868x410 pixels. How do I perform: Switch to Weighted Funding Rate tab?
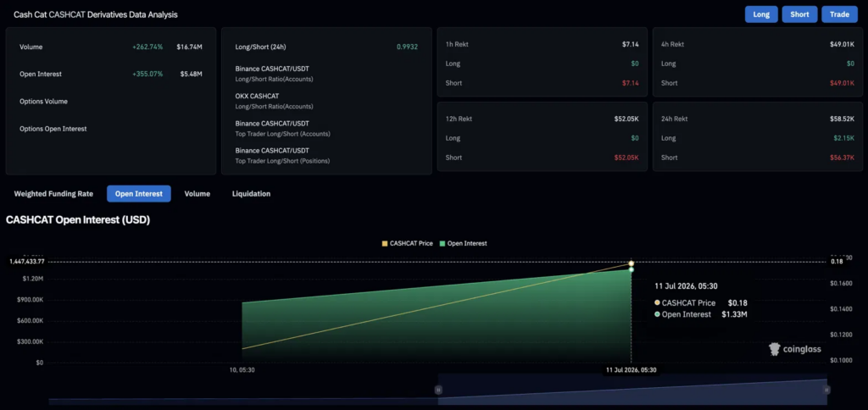point(53,194)
